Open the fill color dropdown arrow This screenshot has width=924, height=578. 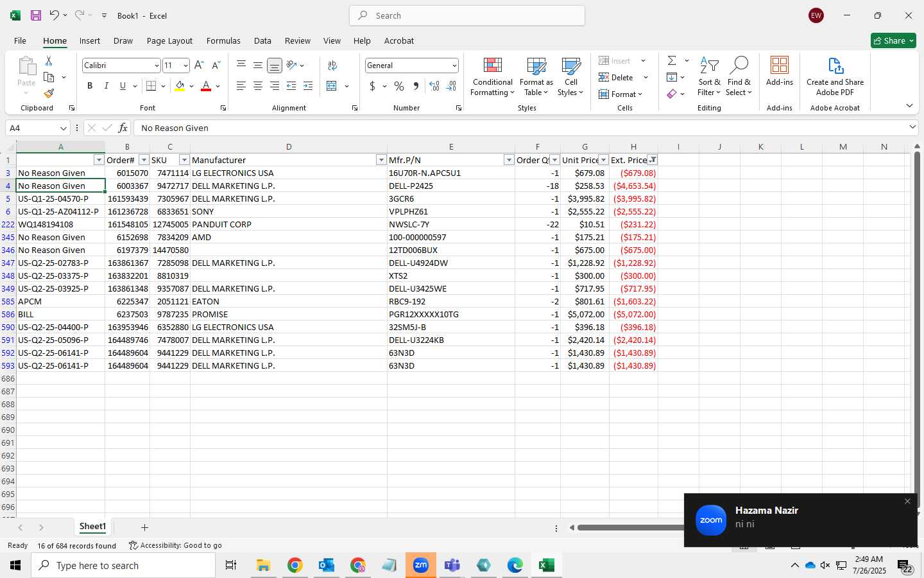click(x=191, y=86)
